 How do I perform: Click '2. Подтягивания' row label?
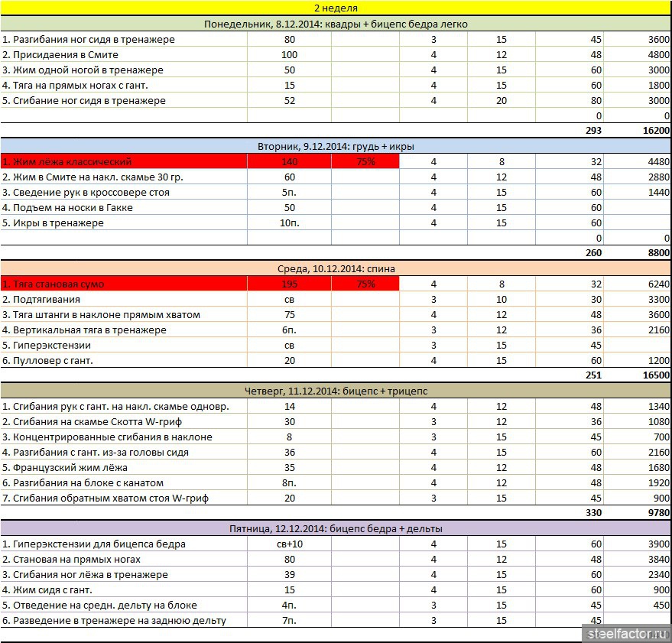(x=124, y=299)
